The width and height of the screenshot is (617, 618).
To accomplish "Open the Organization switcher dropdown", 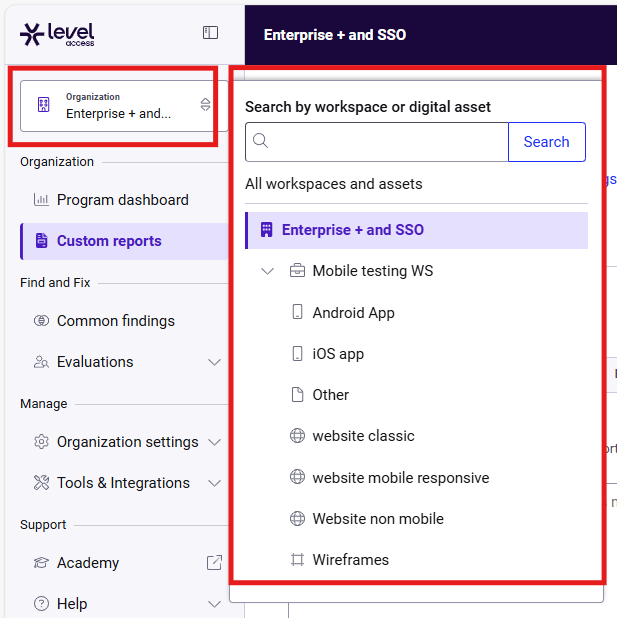I will (x=124, y=106).
